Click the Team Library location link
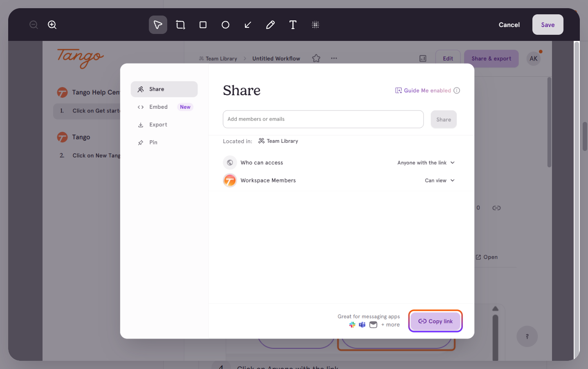 tap(278, 141)
